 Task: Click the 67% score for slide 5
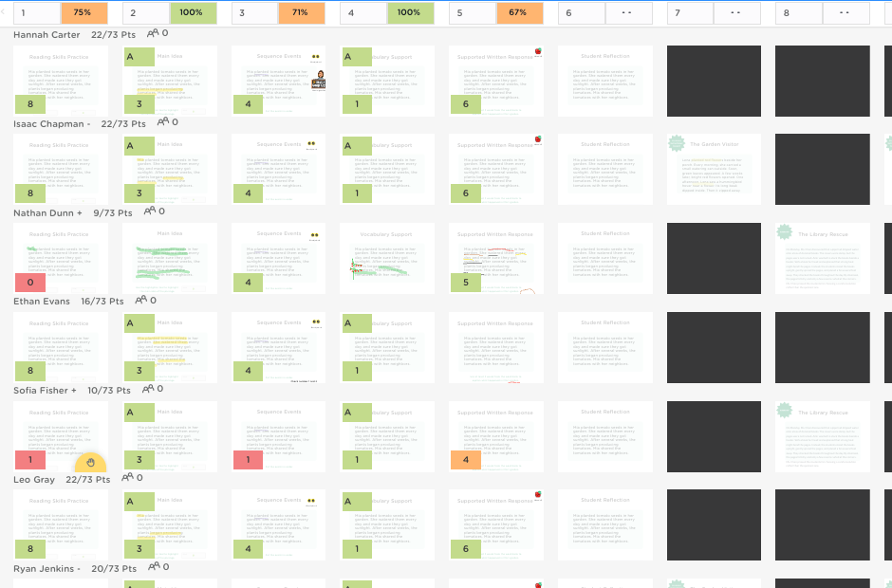[x=519, y=12]
